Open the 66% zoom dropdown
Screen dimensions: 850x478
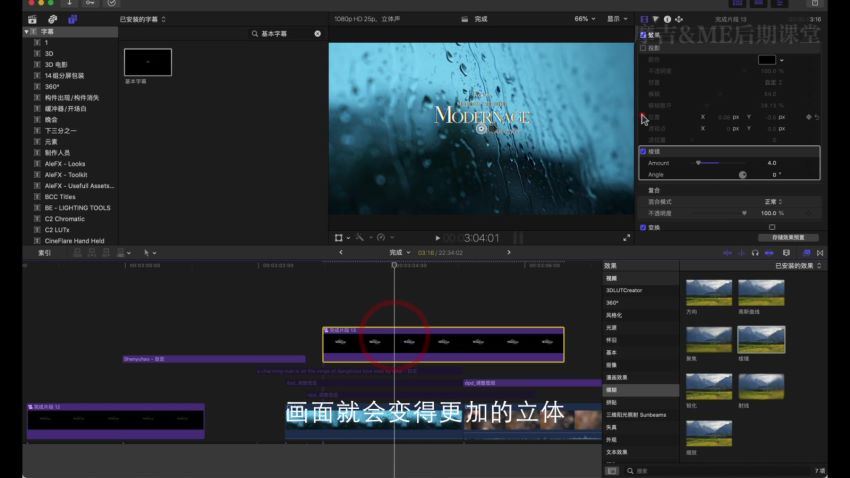pos(584,19)
